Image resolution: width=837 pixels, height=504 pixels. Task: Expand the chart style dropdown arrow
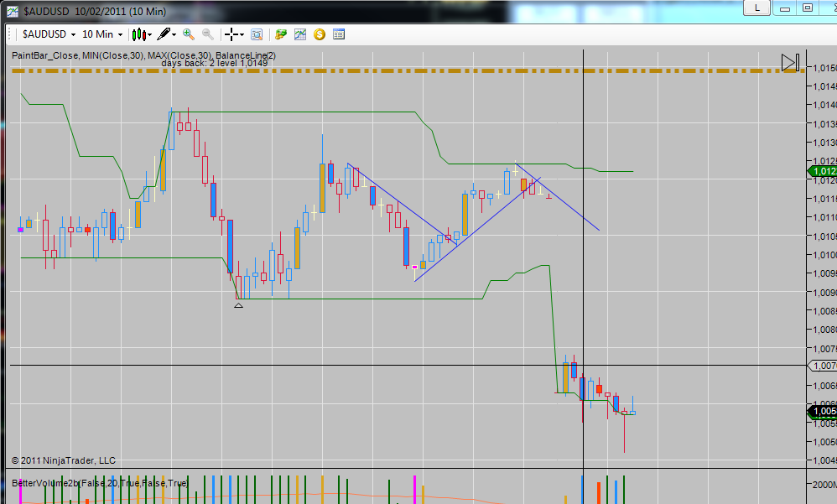149,34
